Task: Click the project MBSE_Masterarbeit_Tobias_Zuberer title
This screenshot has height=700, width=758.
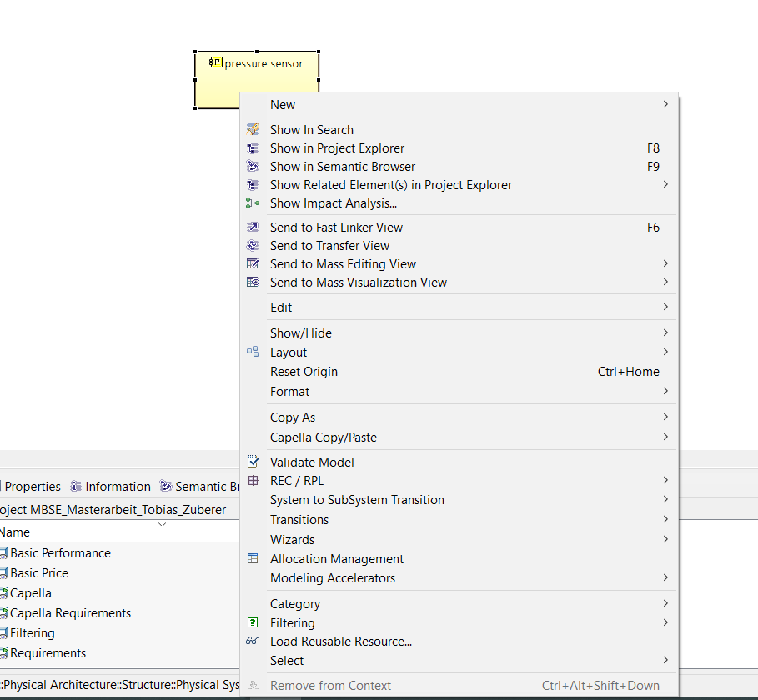Action: [113, 510]
